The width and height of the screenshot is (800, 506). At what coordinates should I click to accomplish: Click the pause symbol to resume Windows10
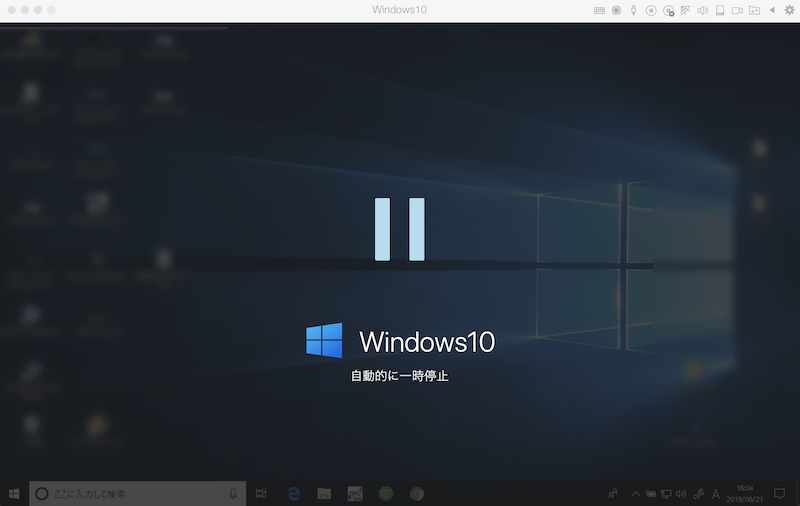[x=400, y=229]
